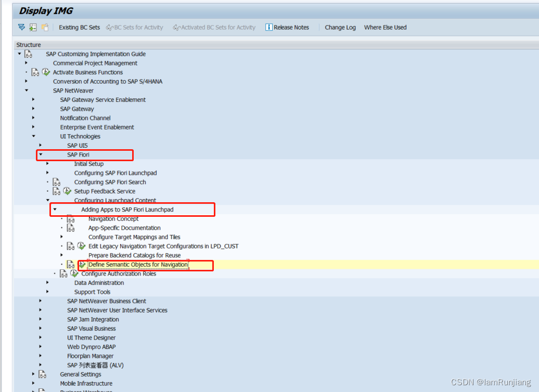Select Existing BC Sets in the toolbar

(79, 27)
